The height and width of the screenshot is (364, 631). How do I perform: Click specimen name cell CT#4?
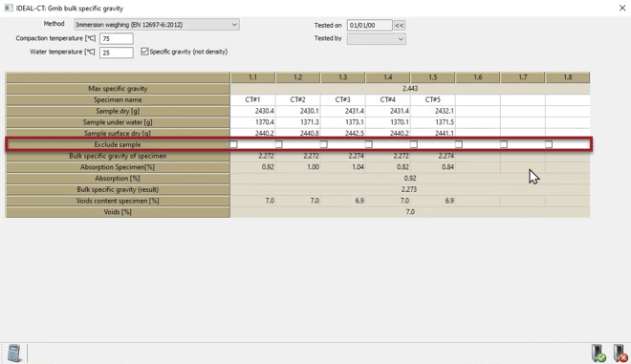(x=388, y=99)
